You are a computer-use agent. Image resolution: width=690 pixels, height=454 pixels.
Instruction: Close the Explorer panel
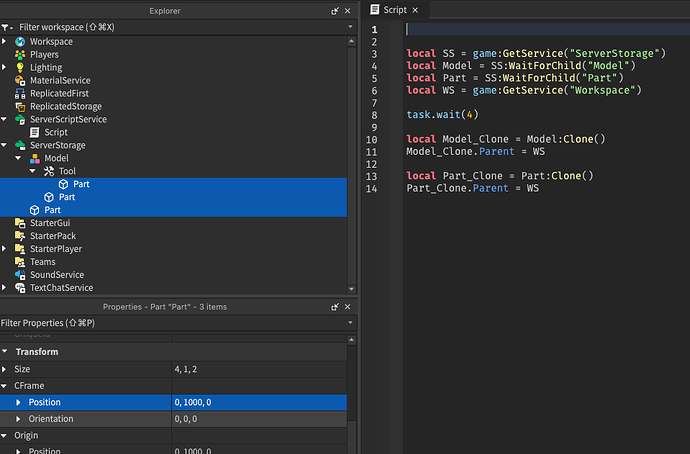[348, 11]
